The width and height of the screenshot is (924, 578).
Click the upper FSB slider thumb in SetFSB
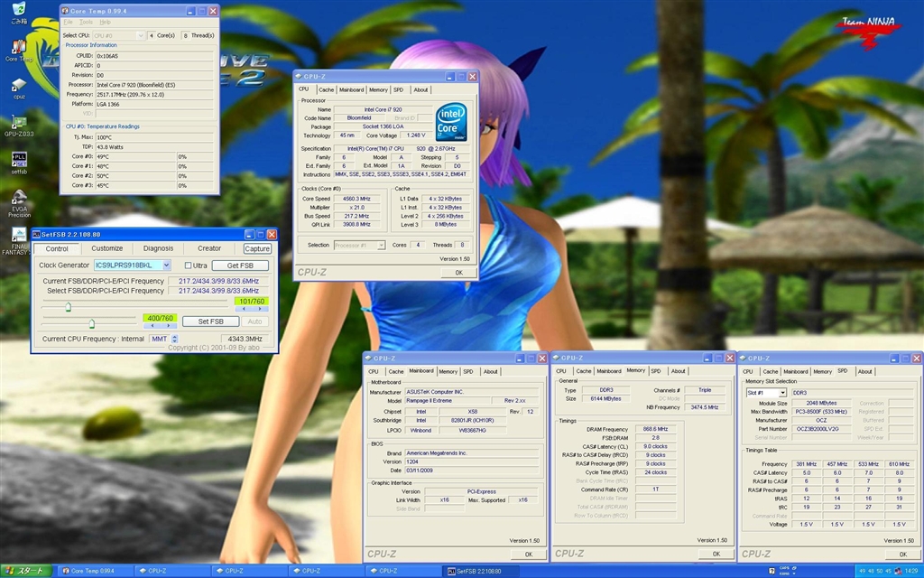pyautogui.click(x=68, y=307)
